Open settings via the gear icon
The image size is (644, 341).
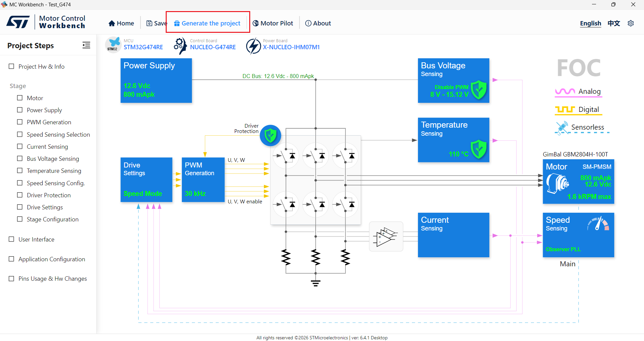click(x=631, y=23)
